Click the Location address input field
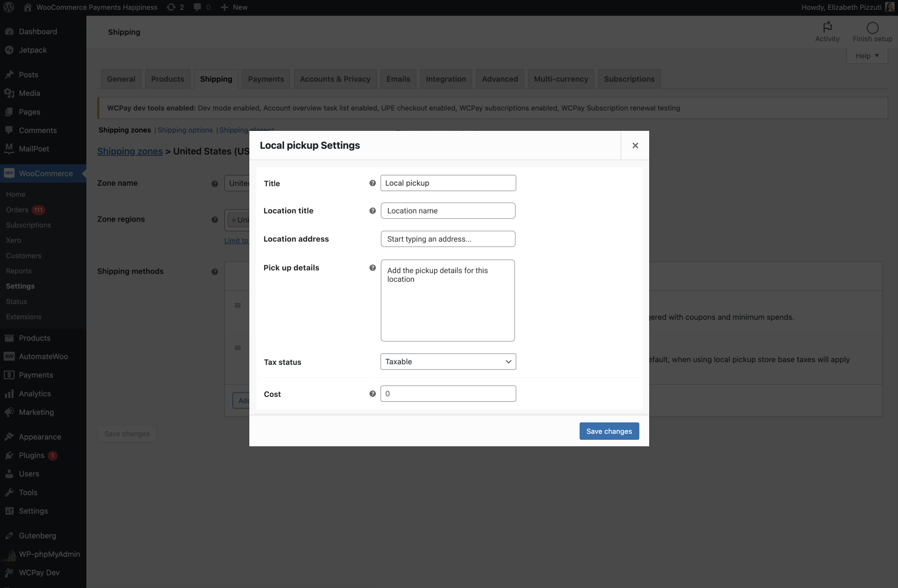Screen dimensions: 898x588 coord(448,239)
